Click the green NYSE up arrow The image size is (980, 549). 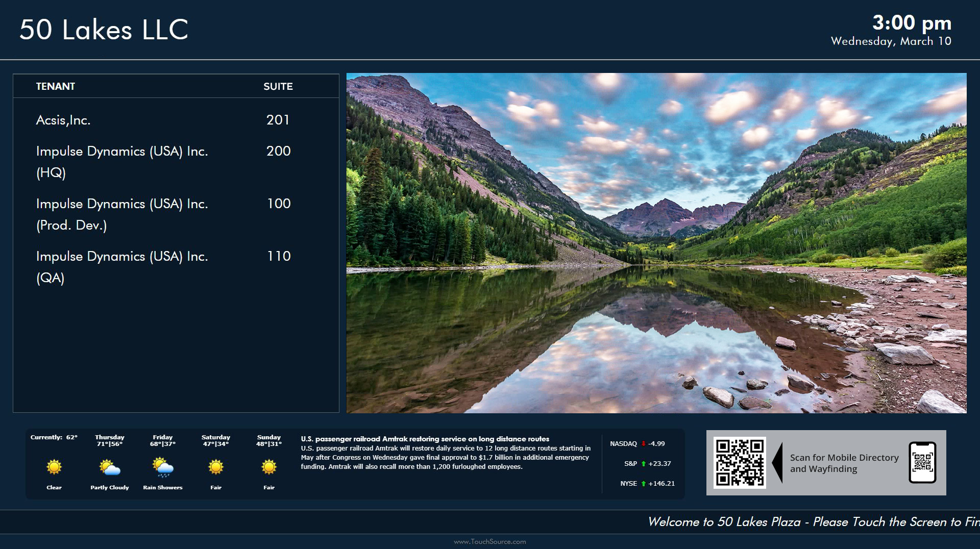click(x=643, y=483)
